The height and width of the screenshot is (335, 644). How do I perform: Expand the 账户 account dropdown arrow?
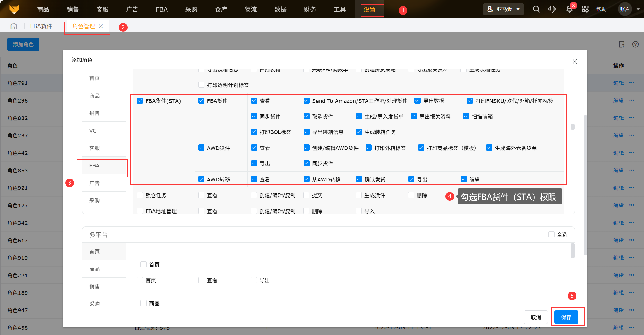[638, 9]
